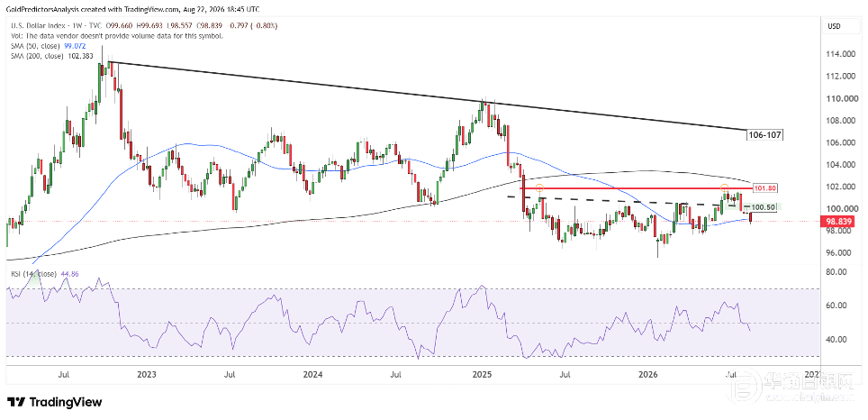Click the 40.00 RSI axis label
The width and height of the screenshot is (868, 420).
click(x=836, y=339)
